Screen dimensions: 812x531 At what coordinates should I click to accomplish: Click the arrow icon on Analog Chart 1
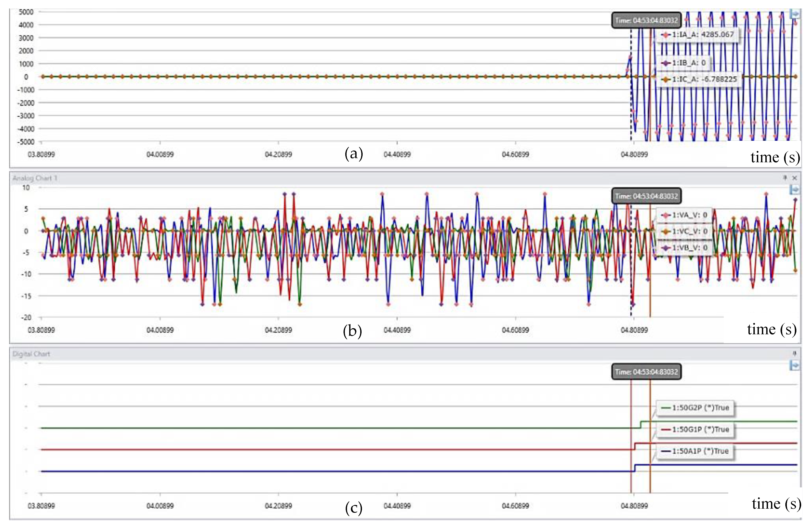(795, 190)
